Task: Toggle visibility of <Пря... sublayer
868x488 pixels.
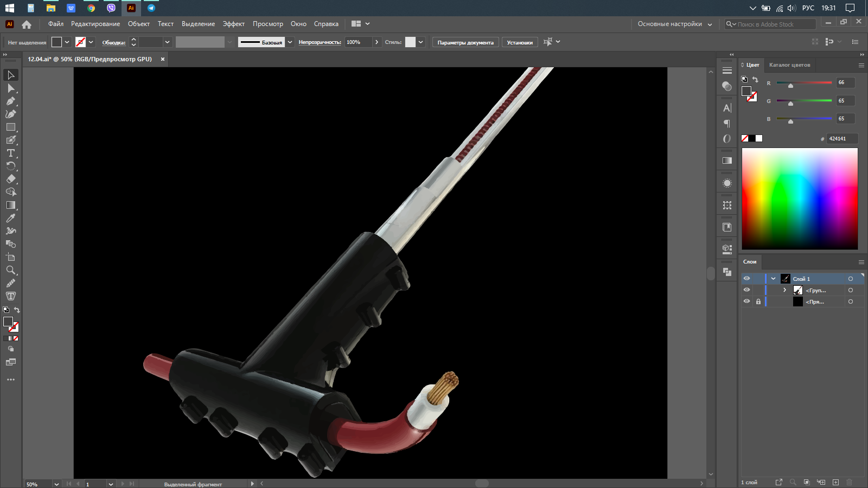Action: [x=746, y=301]
